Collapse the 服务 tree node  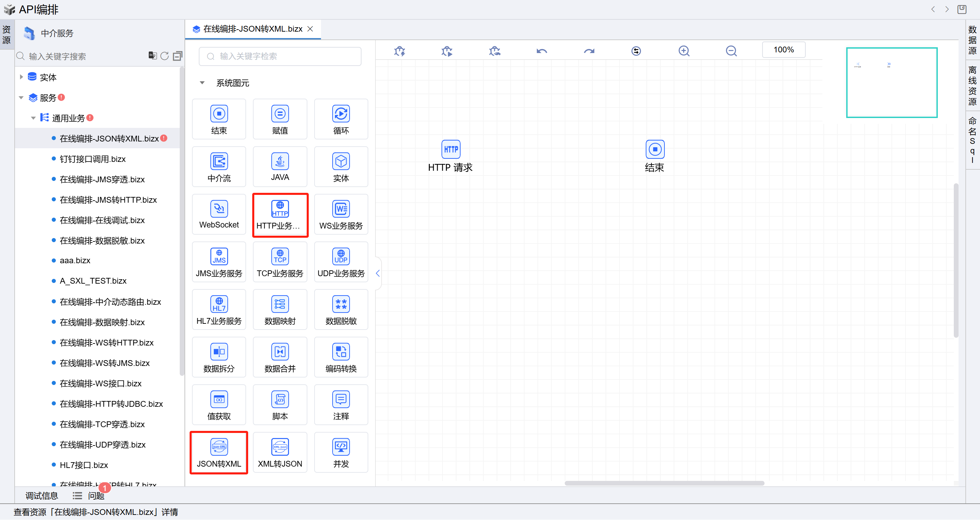coord(21,98)
